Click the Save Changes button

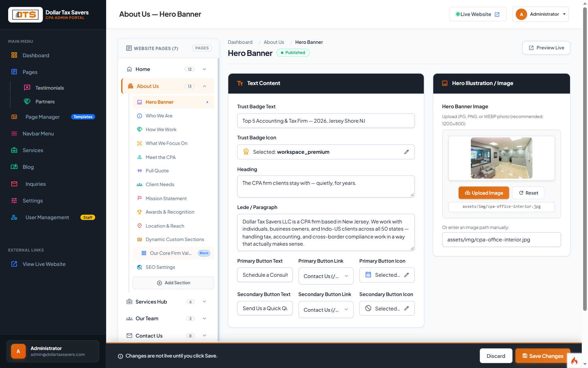(543, 356)
